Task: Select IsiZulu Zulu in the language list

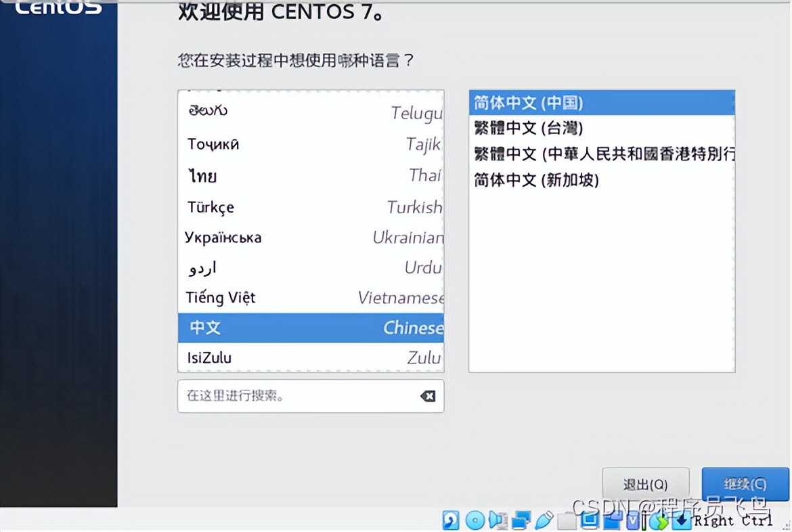Action: (x=311, y=357)
